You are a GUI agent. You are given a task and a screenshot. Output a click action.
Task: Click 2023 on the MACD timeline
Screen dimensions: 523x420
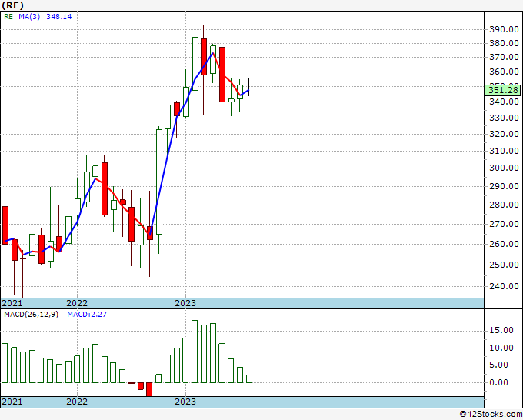click(185, 402)
